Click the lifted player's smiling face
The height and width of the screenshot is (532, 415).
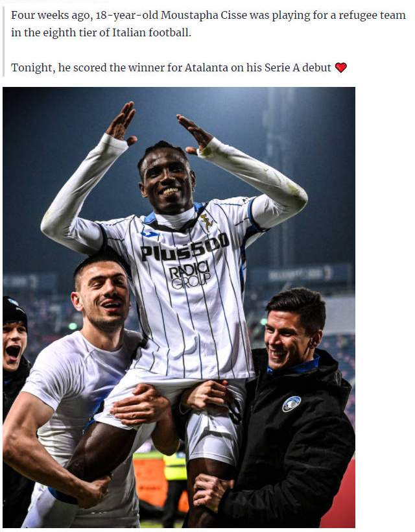[x=167, y=182]
